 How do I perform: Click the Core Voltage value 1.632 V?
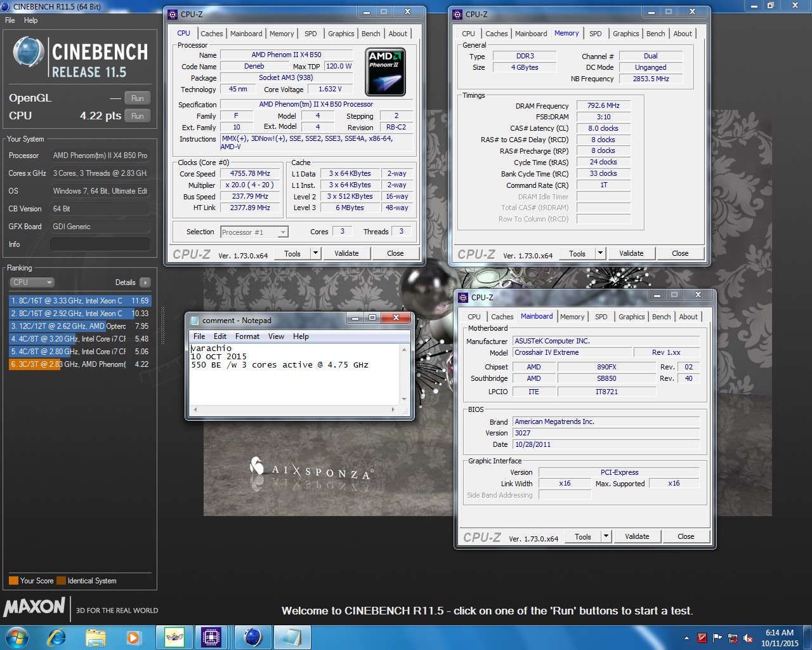(330, 90)
